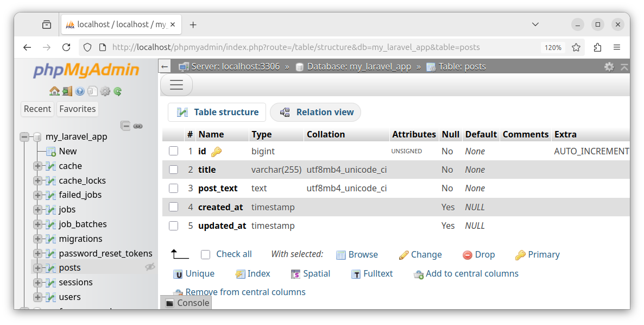Open the MySQL documentation page icon
The height and width of the screenshot is (325, 644).
pos(92,91)
